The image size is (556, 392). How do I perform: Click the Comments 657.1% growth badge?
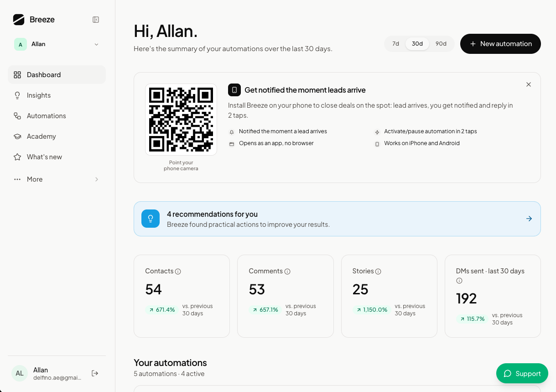point(265,310)
